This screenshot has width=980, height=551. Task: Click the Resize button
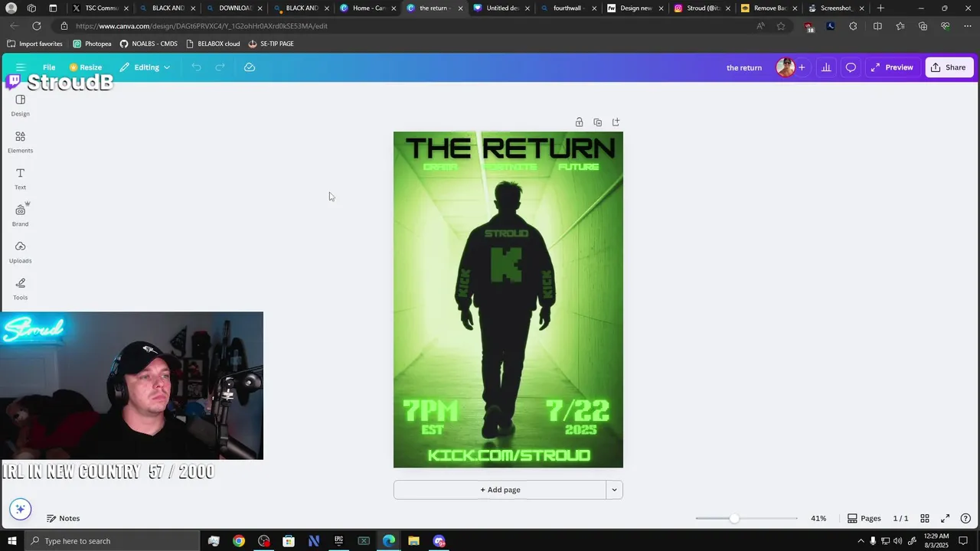[85, 67]
